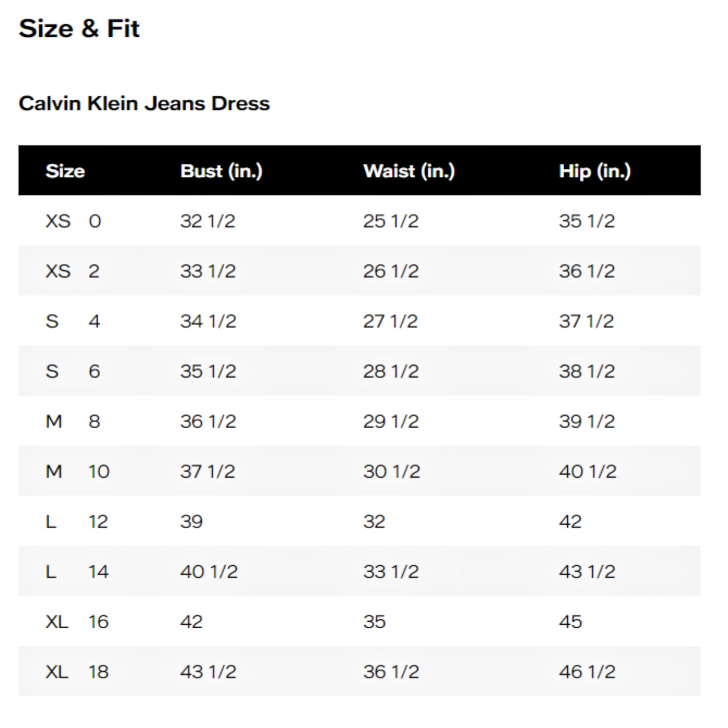Select the M 8 size label
The height and width of the screenshot is (728, 728).
pyautogui.click(x=72, y=421)
